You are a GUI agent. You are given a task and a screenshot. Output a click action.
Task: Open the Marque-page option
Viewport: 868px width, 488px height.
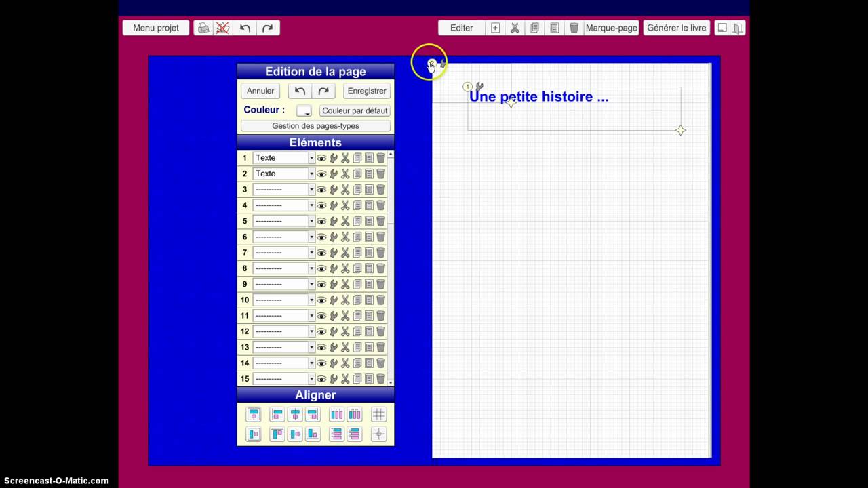612,28
